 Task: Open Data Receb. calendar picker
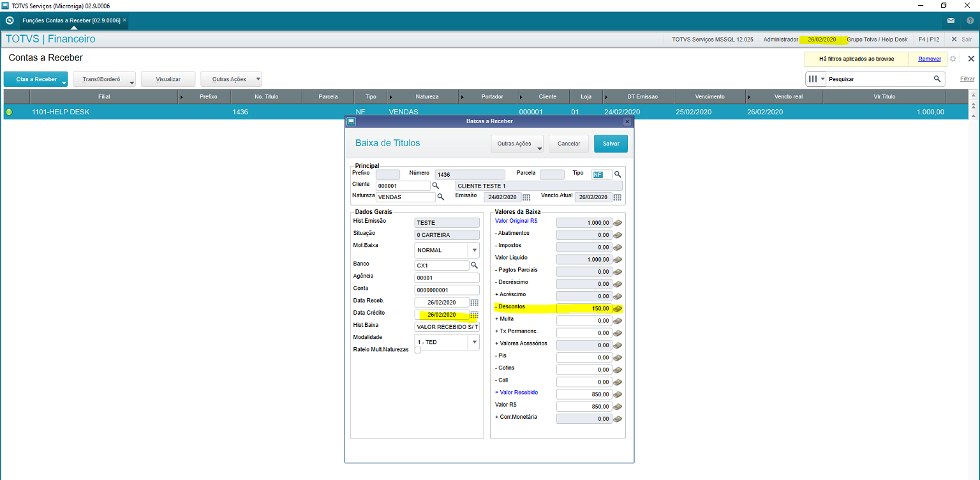point(474,302)
